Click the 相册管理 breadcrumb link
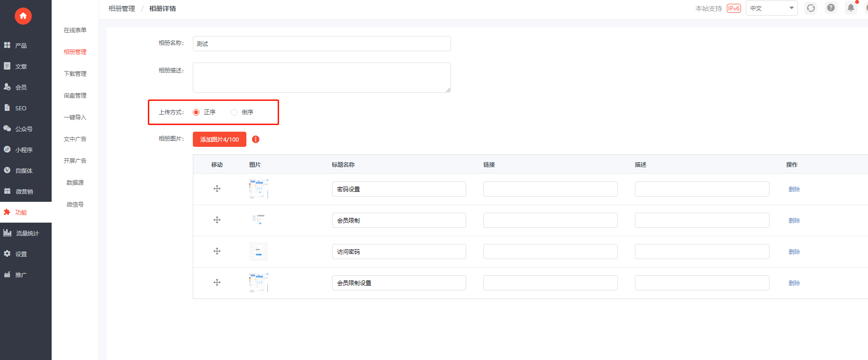 [122, 9]
